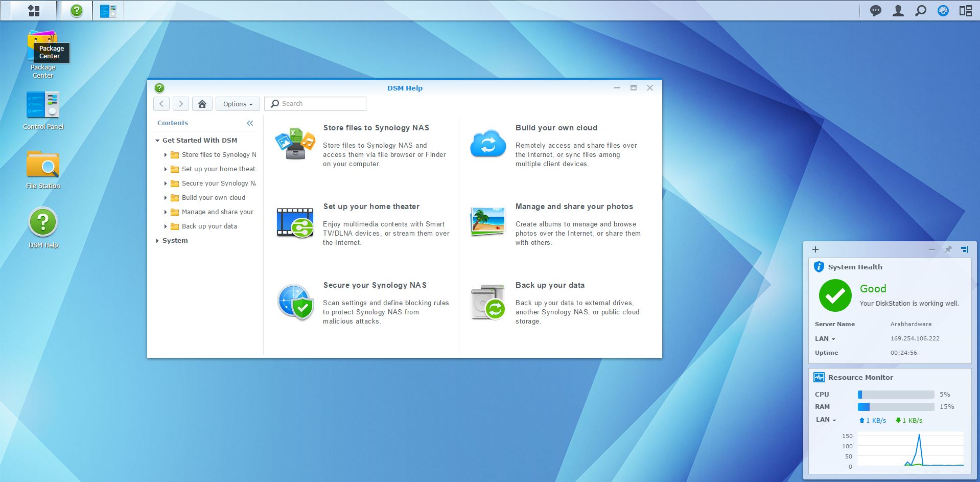Toggle the Widgets panel icon in taskbar

click(x=965, y=11)
